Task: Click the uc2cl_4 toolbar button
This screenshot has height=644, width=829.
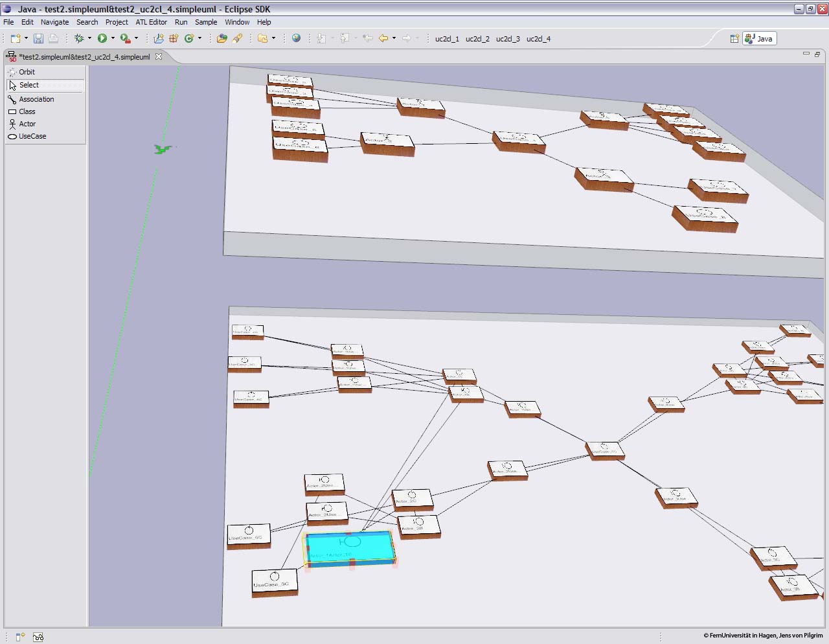Action: (x=538, y=39)
